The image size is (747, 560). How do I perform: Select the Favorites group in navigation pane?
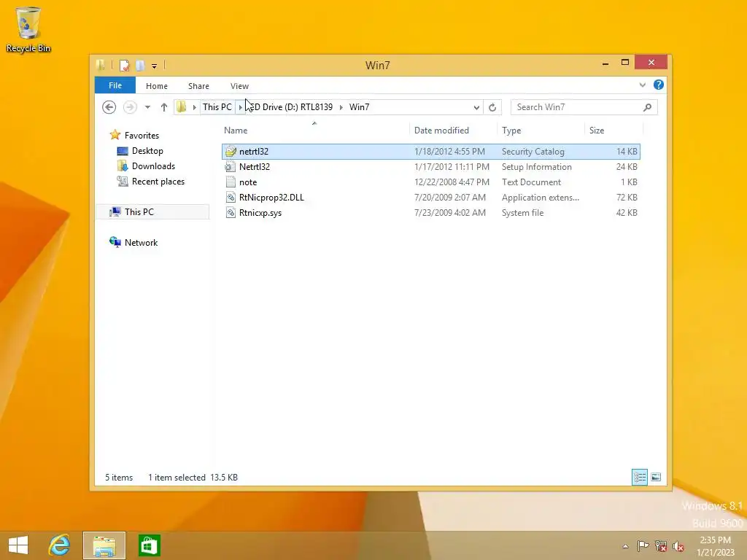142,135
